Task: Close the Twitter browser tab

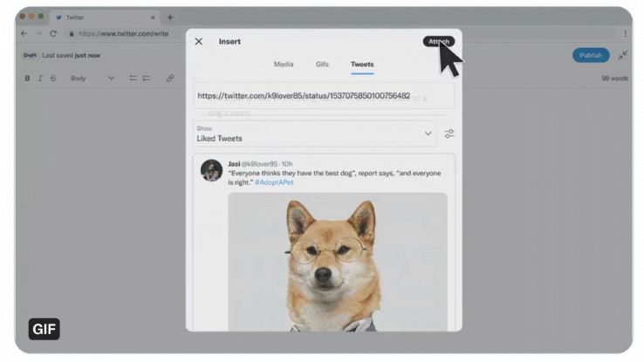Action: point(153,17)
